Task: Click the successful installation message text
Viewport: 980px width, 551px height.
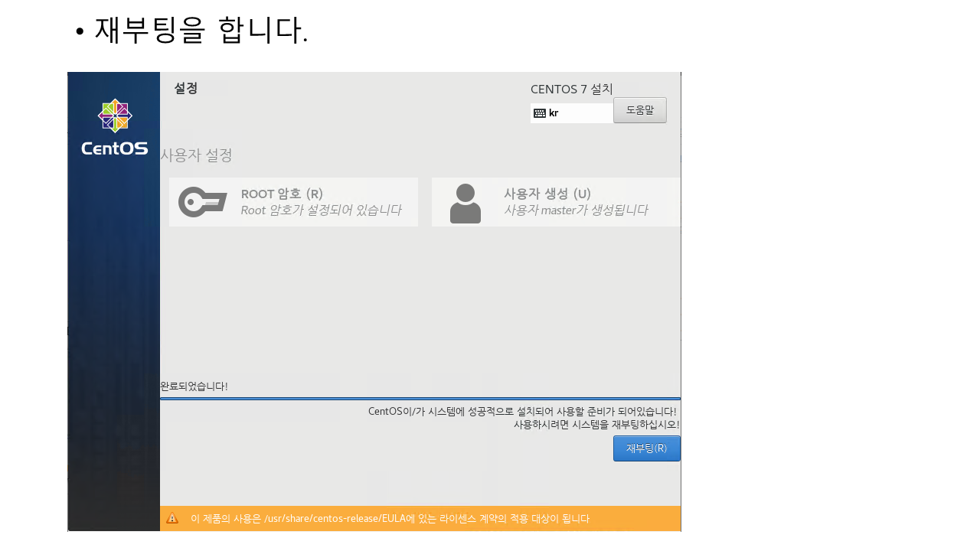Action: coord(522,412)
